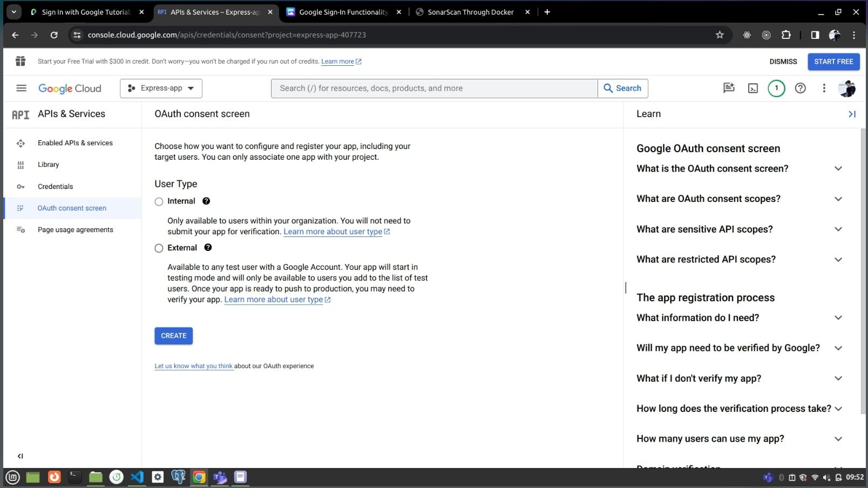
Task: Open the Gemini AI chat assistant icon
Action: click(x=729, y=88)
